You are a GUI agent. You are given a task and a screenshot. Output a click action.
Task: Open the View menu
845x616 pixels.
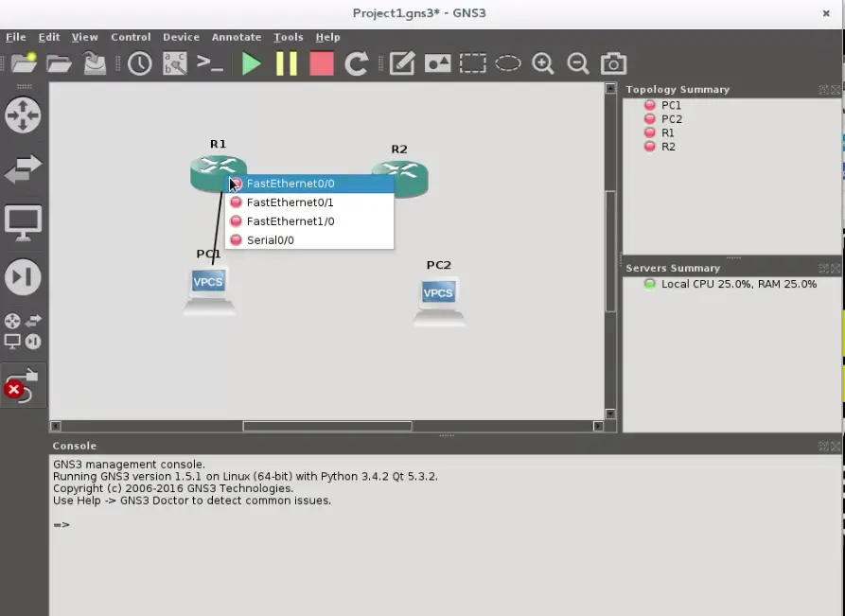[84, 37]
